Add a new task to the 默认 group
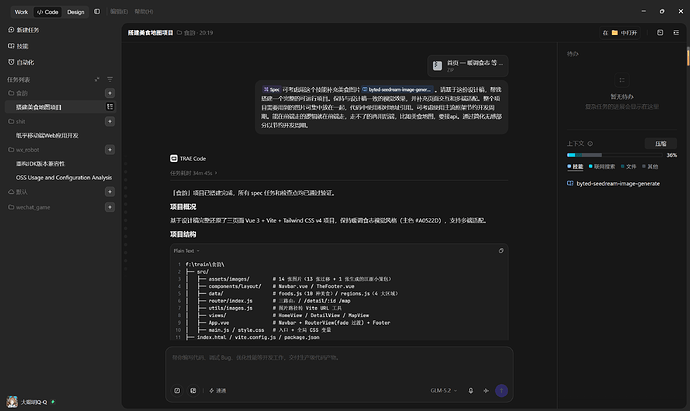The width and height of the screenshot is (690, 411). tap(110, 191)
